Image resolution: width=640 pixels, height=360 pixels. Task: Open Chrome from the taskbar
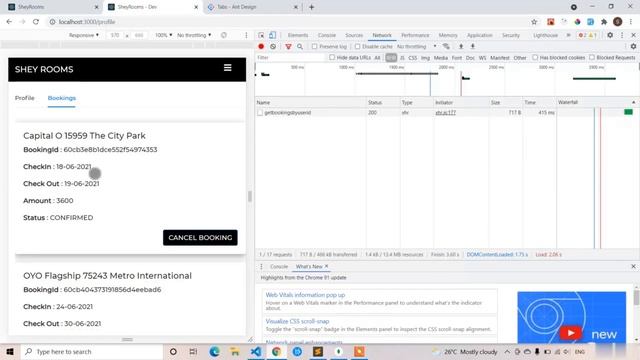coord(276,351)
